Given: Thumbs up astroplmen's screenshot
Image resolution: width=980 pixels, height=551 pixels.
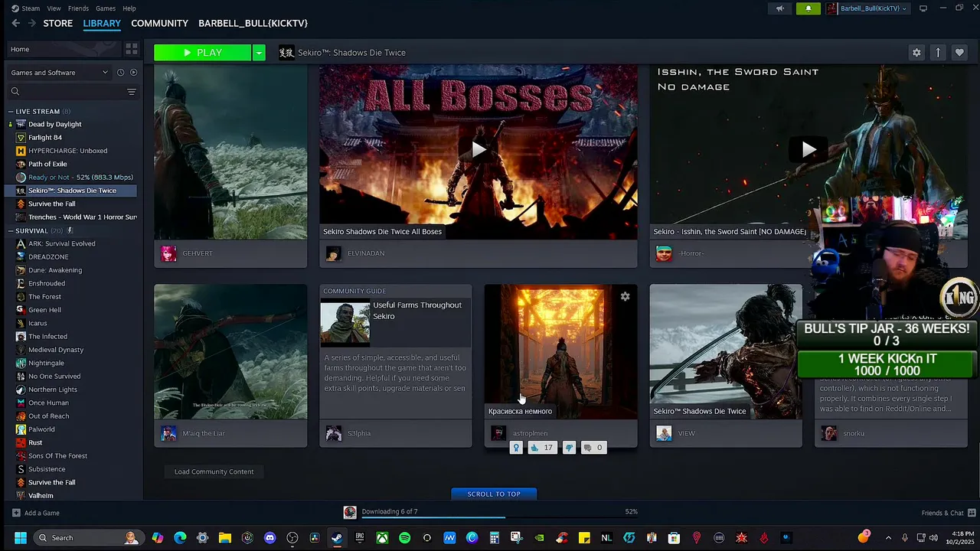Looking at the screenshot, I should (541, 448).
